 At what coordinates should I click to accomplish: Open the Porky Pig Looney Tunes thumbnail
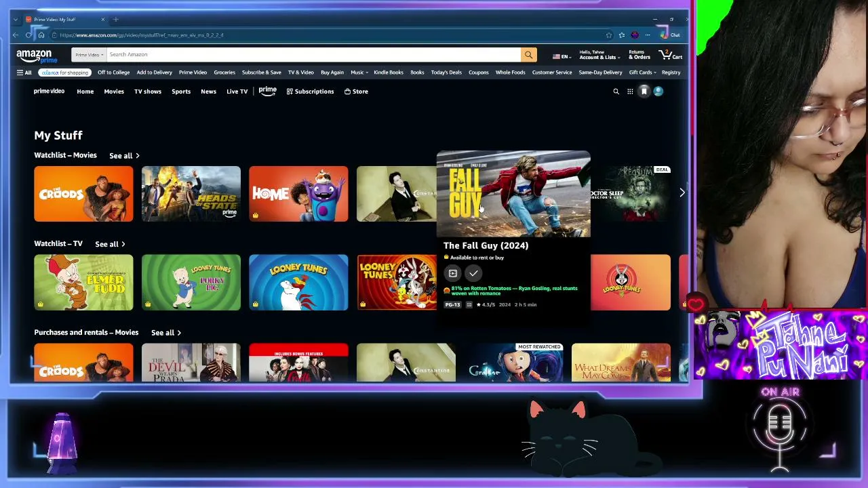(x=191, y=283)
